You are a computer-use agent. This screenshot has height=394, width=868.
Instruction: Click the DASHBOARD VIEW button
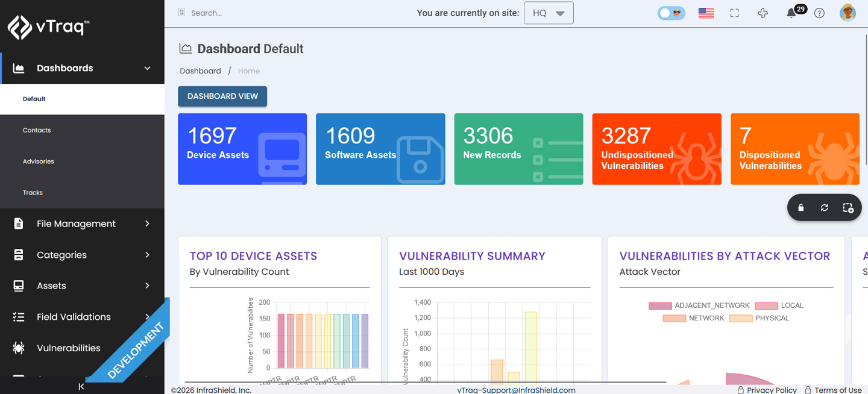point(222,96)
